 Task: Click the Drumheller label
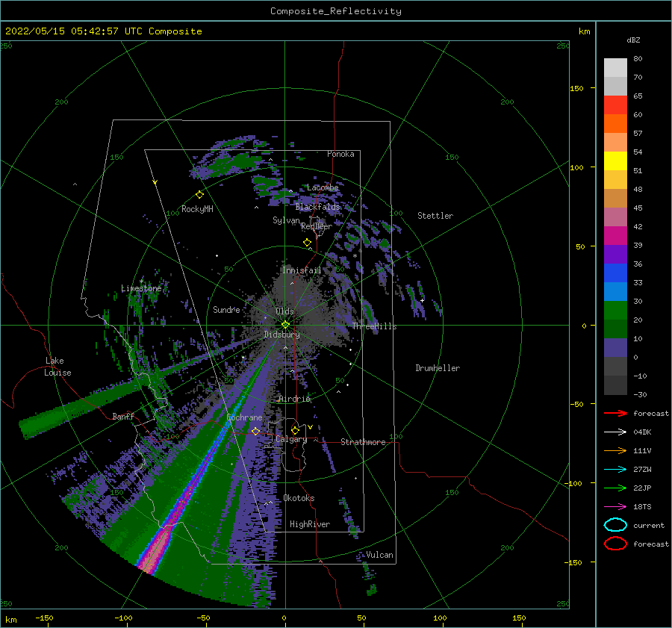pyautogui.click(x=438, y=368)
